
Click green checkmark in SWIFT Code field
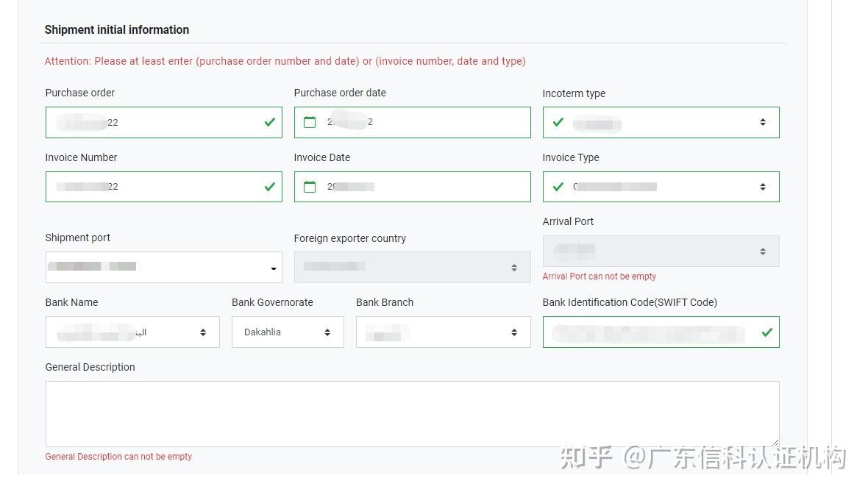[x=766, y=332]
